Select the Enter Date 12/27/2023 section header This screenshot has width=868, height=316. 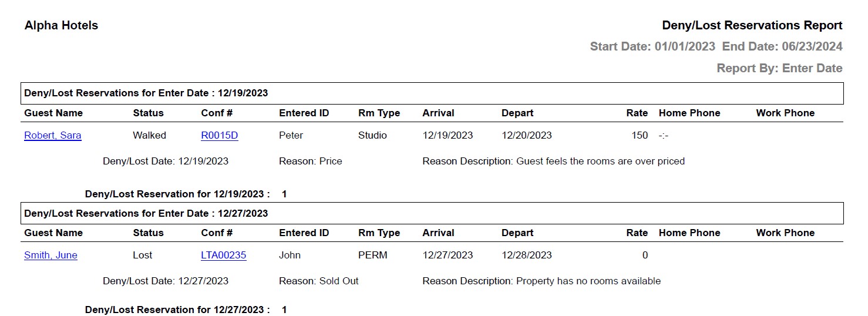tap(146, 214)
